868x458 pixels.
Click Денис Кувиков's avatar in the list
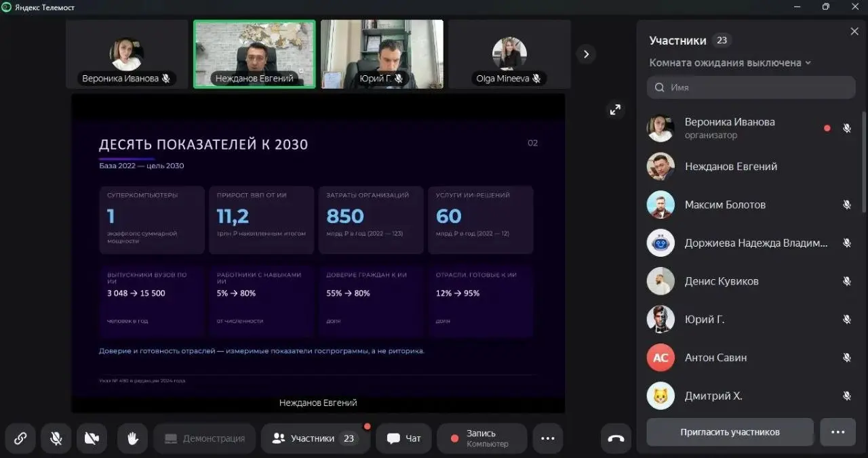click(x=660, y=281)
